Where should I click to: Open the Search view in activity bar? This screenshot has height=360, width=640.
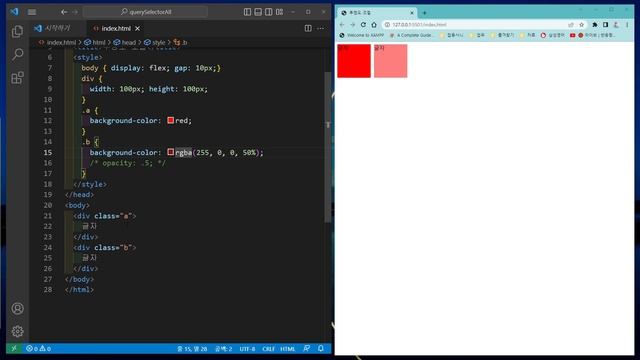17,54
